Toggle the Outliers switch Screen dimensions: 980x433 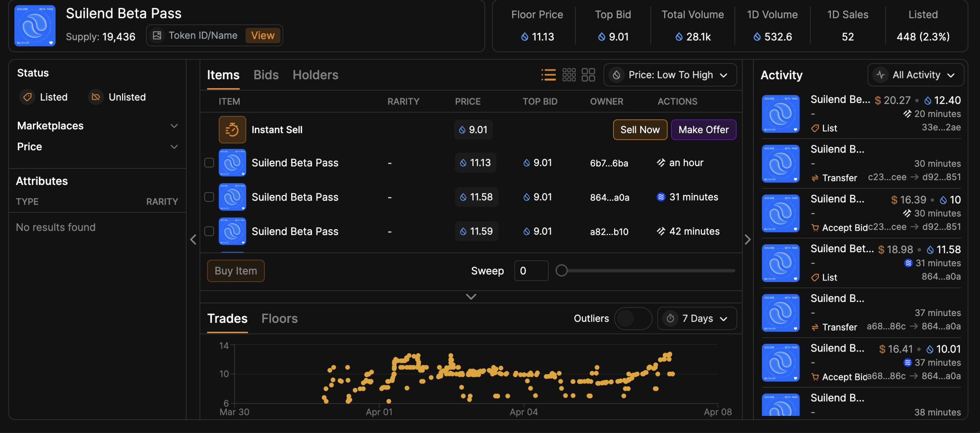[633, 318]
